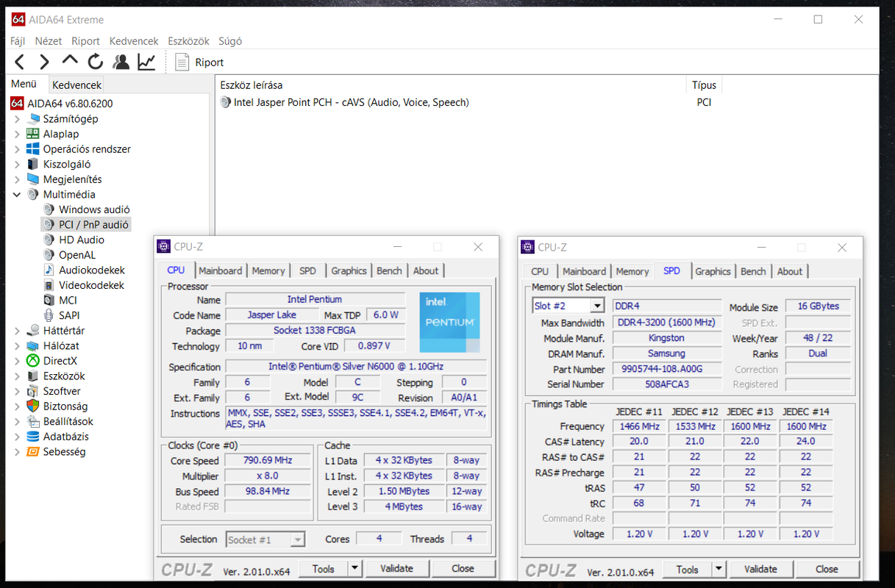
Task: Open the user toolbar icon in AIDA64
Action: tap(121, 62)
